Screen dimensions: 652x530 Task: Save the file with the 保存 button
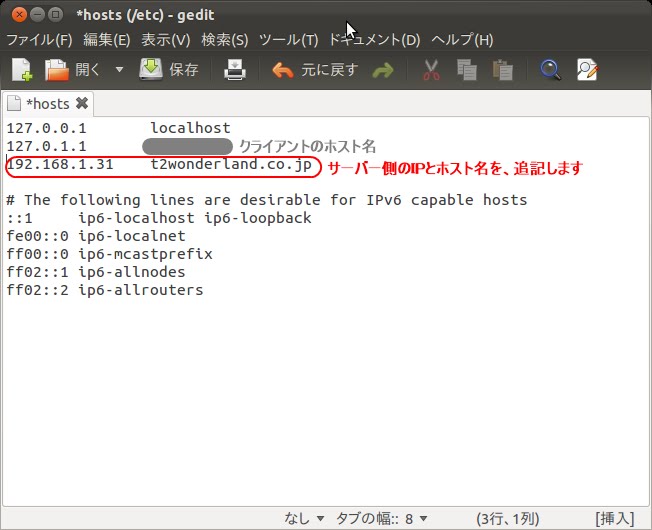(x=168, y=70)
